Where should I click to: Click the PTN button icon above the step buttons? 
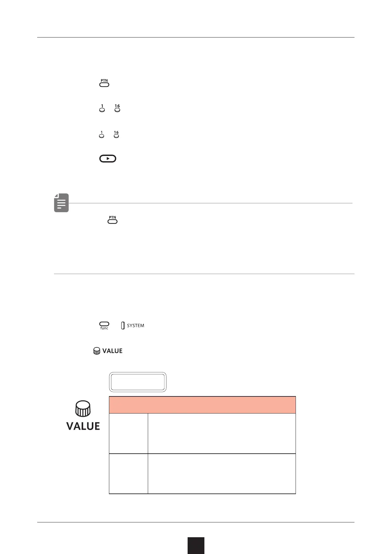coord(104,83)
